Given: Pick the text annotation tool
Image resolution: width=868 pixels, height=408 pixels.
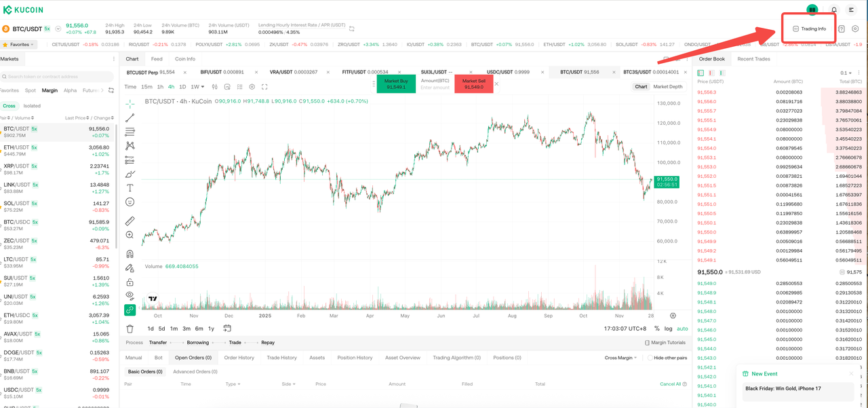Looking at the screenshot, I should [x=130, y=188].
